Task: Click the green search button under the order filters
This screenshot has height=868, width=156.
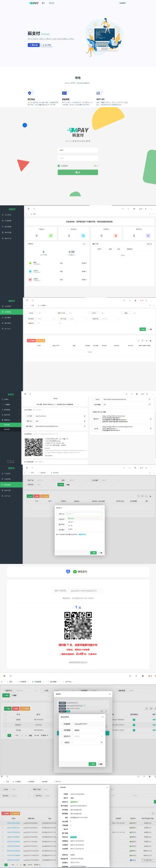Action: point(143,329)
